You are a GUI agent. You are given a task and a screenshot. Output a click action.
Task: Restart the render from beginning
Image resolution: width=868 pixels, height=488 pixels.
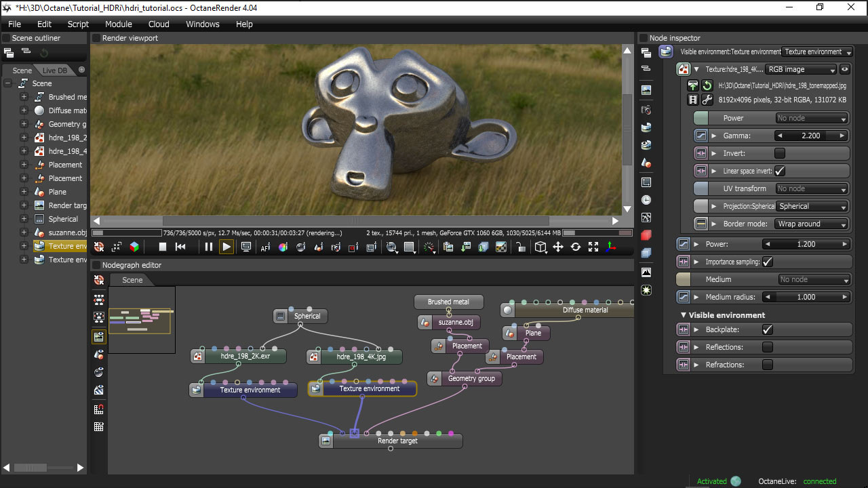(180, 247)
